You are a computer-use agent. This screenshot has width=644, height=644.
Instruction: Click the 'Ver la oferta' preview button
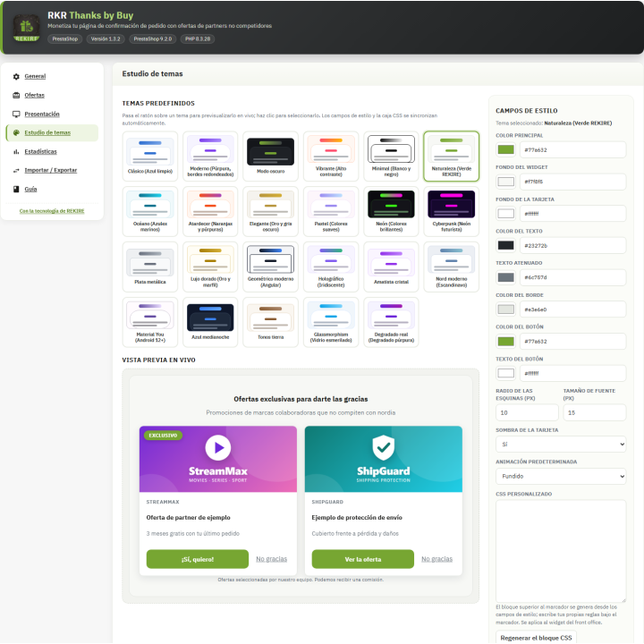pos(362,559)
